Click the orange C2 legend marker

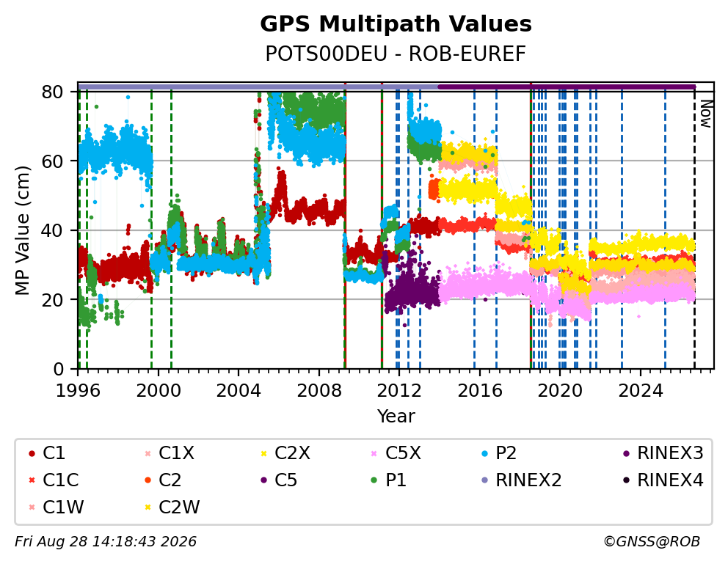[148, 480]
